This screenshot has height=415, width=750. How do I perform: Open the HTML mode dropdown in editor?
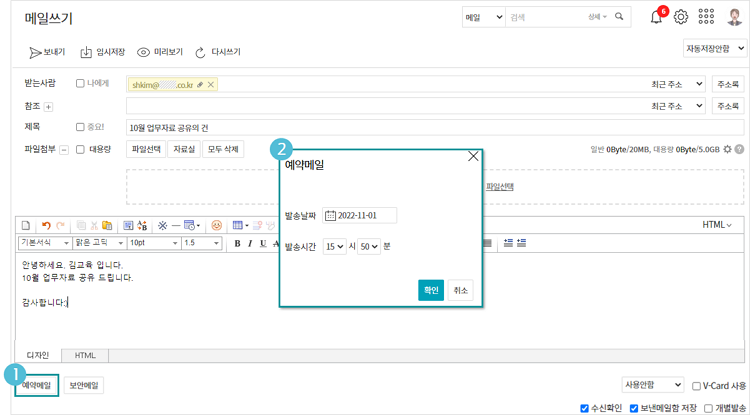coord(717,225)
